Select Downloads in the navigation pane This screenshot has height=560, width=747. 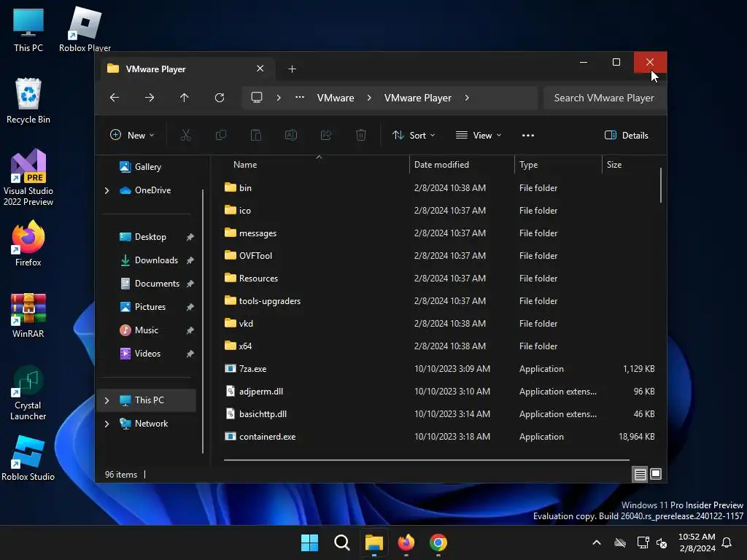point(156,260)
